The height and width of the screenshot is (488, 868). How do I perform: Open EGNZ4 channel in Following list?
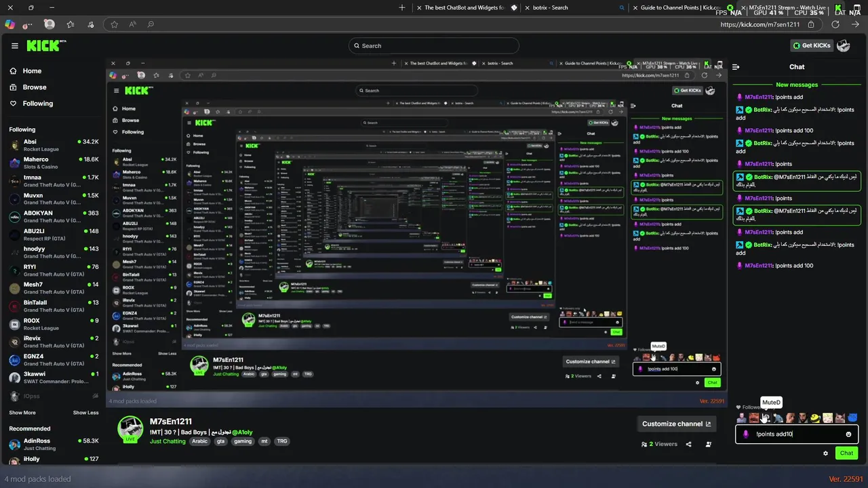tap(53, 360)
